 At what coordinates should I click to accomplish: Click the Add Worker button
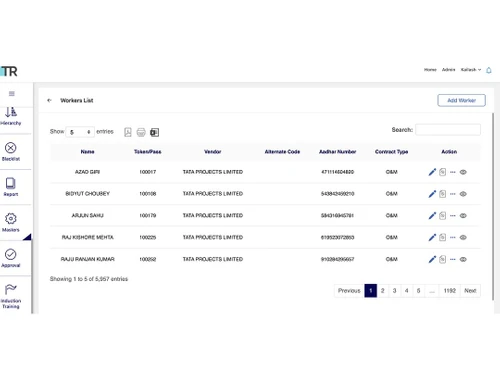(461, 100)
